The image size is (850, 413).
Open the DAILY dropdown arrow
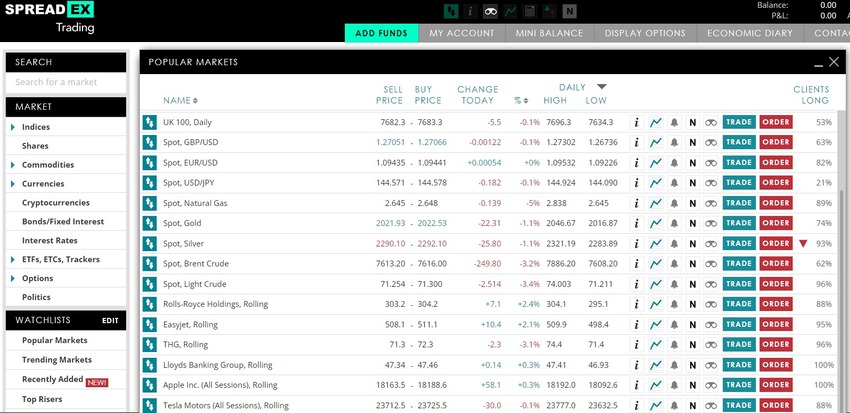click(602, 87)
